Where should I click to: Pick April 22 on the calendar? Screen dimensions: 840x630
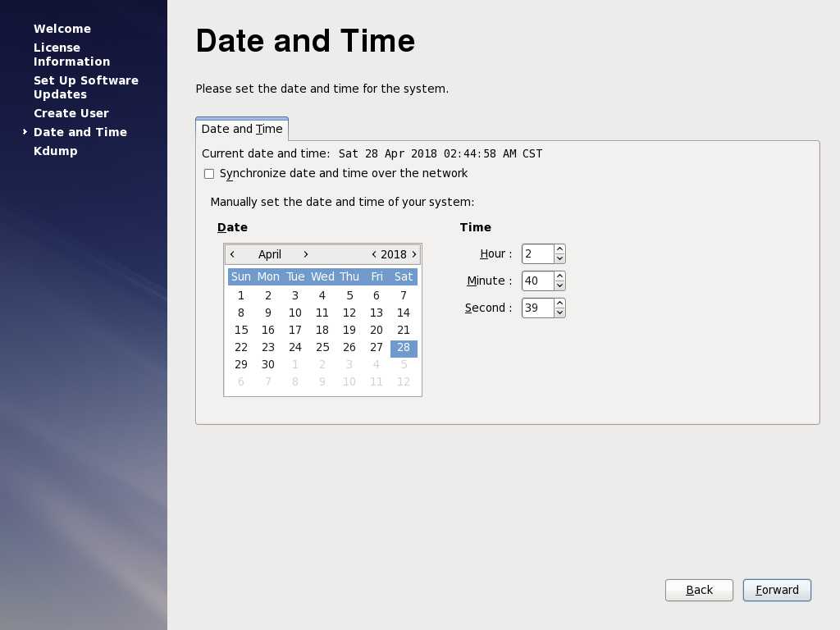[x=241, y=348]
